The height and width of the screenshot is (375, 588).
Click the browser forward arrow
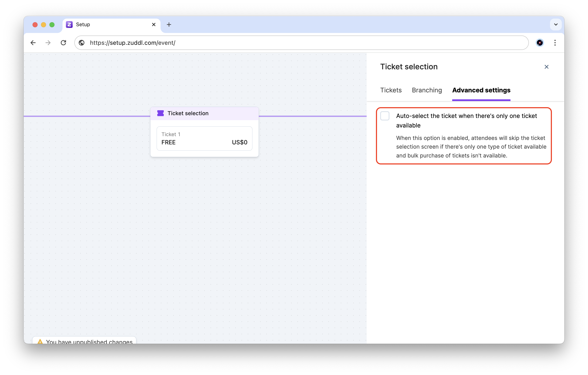(48, 43)
